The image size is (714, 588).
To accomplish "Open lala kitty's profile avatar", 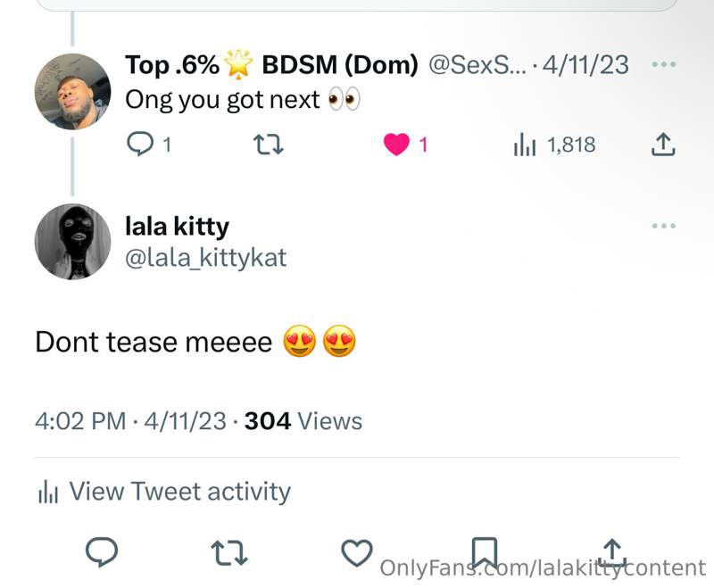I will point(73,241).
